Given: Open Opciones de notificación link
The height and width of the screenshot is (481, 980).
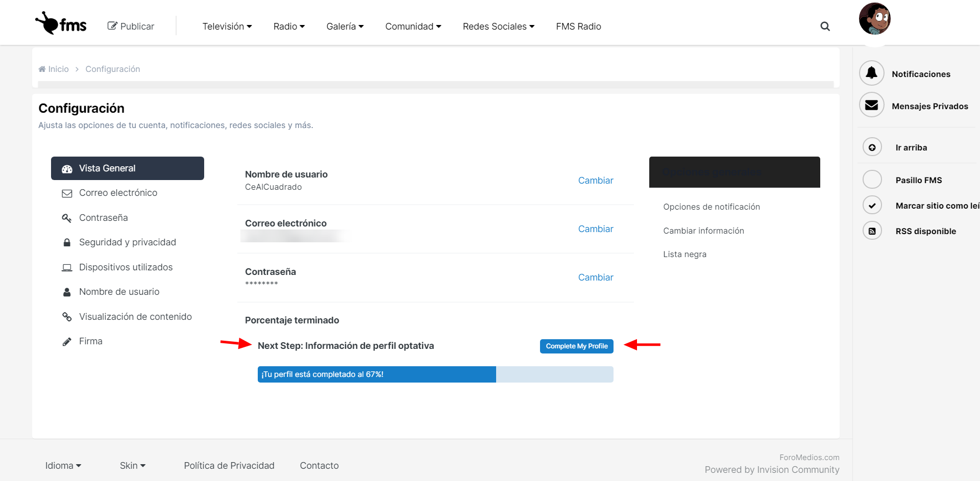Looking at the screenshot, I should [x=712, y=207].
